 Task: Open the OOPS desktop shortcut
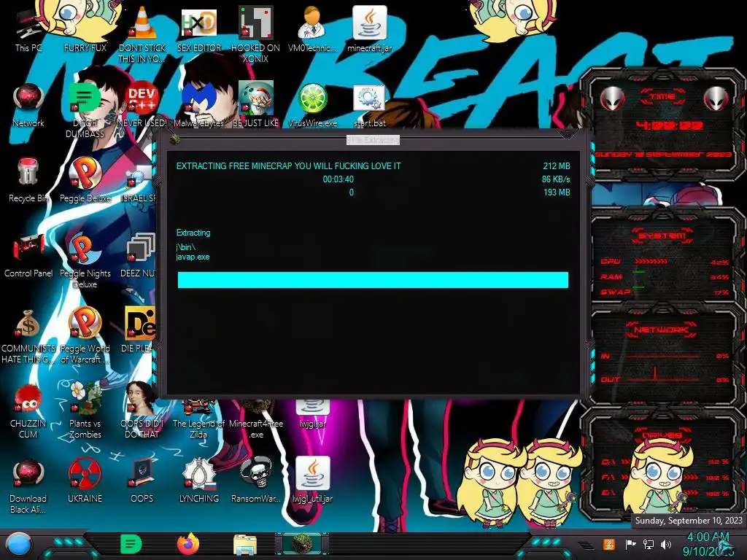point(142,481)
